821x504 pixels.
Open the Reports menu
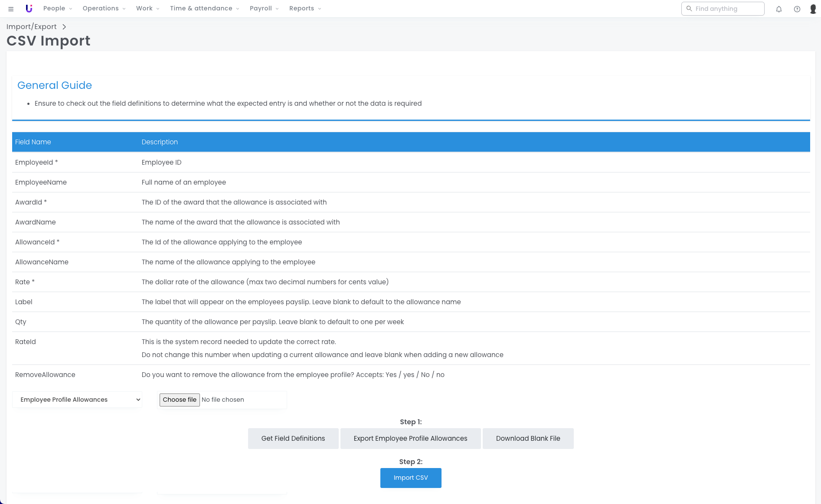pos(305,9)
